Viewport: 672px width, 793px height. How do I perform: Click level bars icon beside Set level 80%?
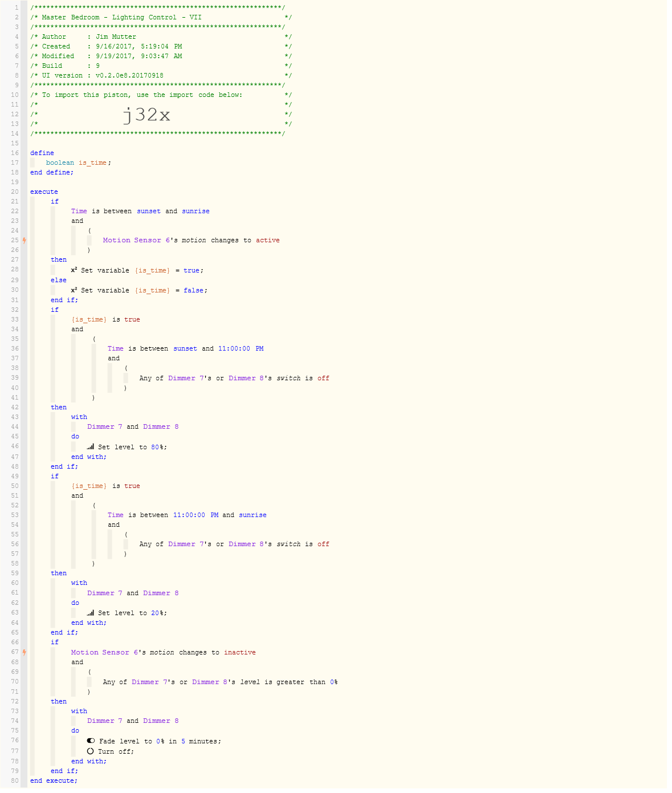point(91,447)
